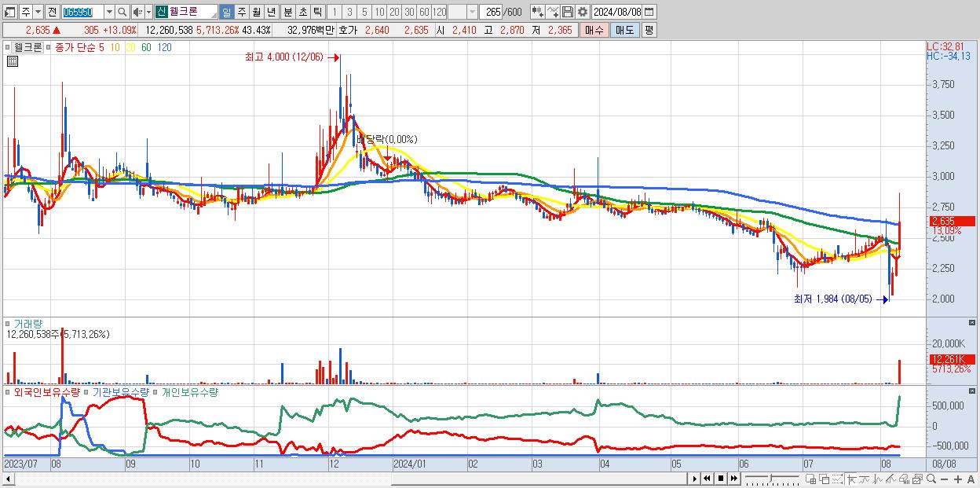Toggle the 거래량 volume legend checkbox
The image size is (980, 488).
[8, 323]
